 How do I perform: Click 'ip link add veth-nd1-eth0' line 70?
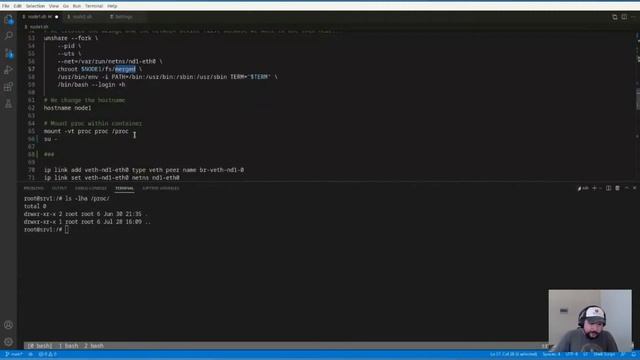click(x=144, y=170)
